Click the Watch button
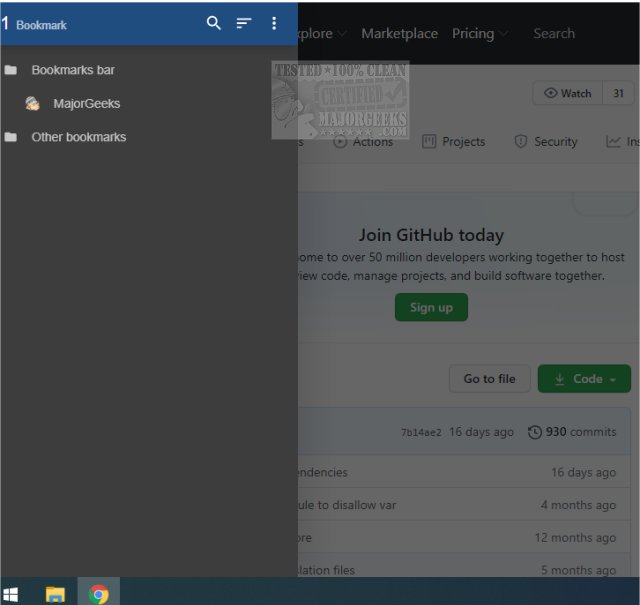The image size is (640, 605). (568, 93)
